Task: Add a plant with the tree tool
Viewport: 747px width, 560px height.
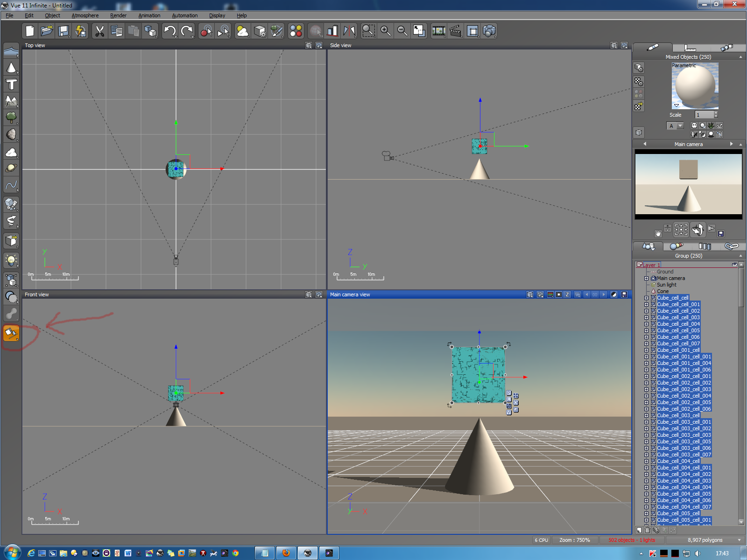Action: point(11,117)
